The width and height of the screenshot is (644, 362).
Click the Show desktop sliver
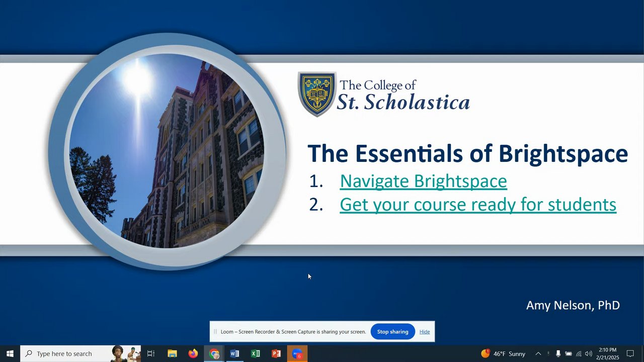point(642,353)
